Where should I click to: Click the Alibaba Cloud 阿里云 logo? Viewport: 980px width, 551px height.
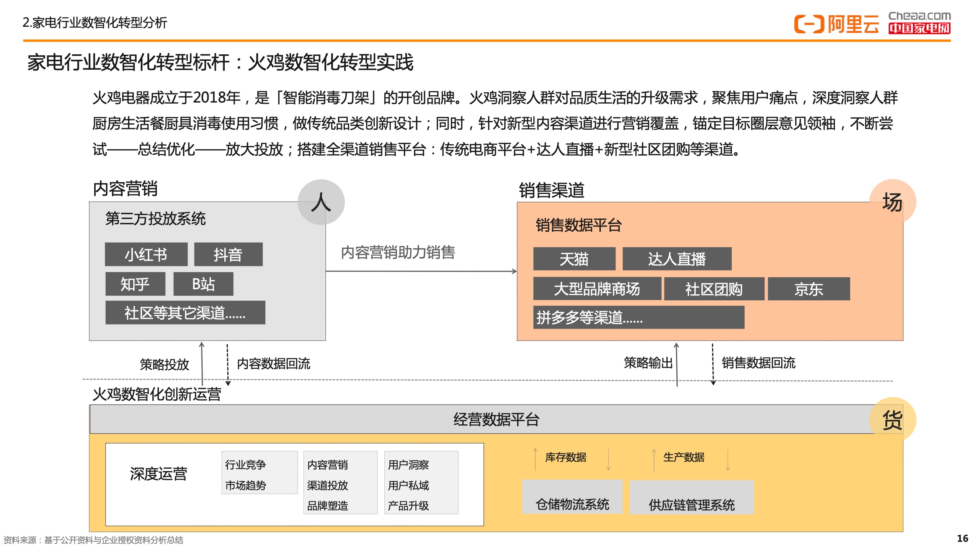[x=836, y=24]
